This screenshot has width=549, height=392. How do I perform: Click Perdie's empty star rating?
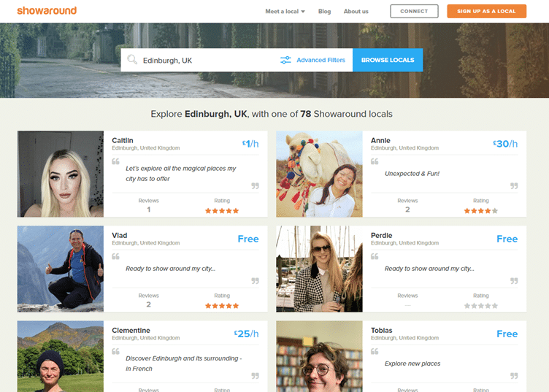(x=480, y=305)
